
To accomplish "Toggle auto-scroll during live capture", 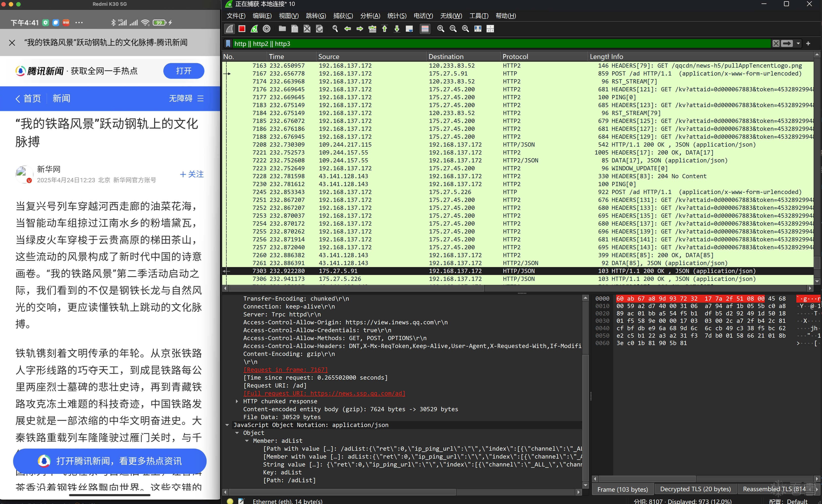I will [409, 29].
